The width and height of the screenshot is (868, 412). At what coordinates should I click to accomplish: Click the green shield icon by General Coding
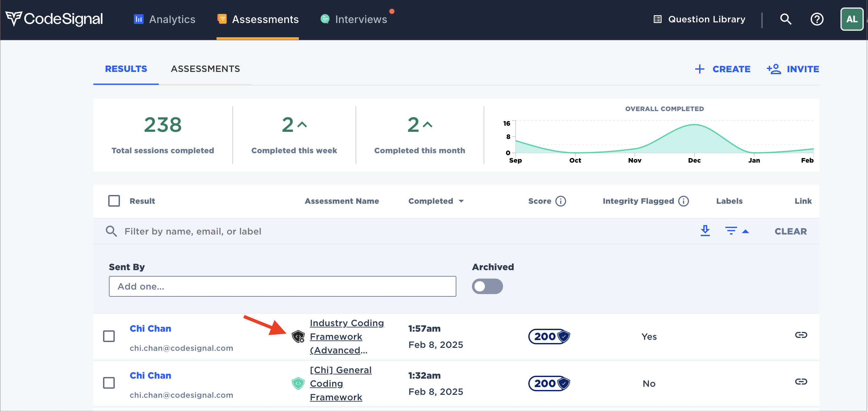(298, 383)
